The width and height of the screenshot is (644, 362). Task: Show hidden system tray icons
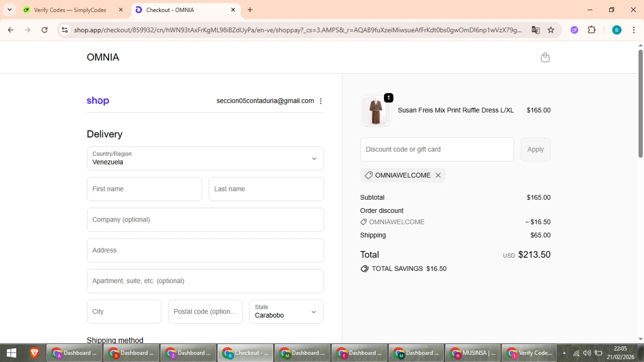(x=564, y=353)
